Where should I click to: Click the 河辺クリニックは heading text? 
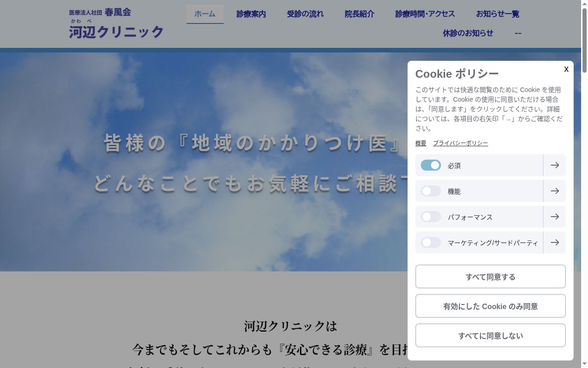coord(290,326)
